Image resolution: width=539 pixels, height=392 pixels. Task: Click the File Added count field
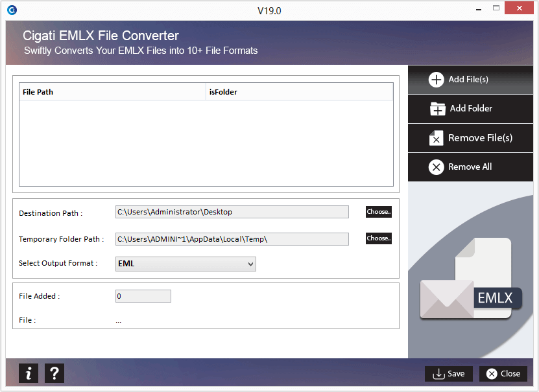pyautogui.click(x=143, y=296)
